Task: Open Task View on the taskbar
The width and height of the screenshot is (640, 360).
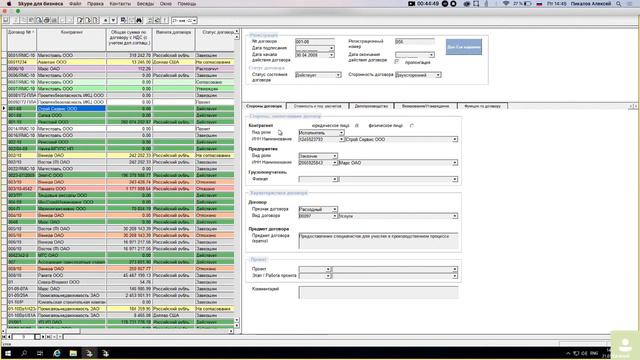Action: (40, 353)
